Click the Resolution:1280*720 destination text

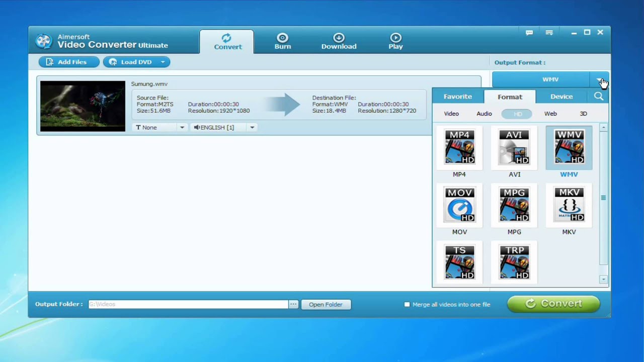(x=387, y=111)
